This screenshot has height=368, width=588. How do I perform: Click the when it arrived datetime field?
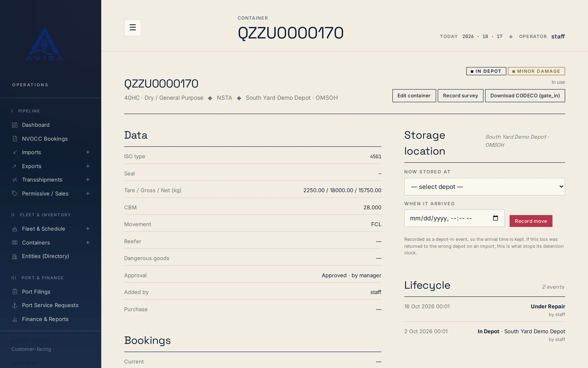[454, 218]
